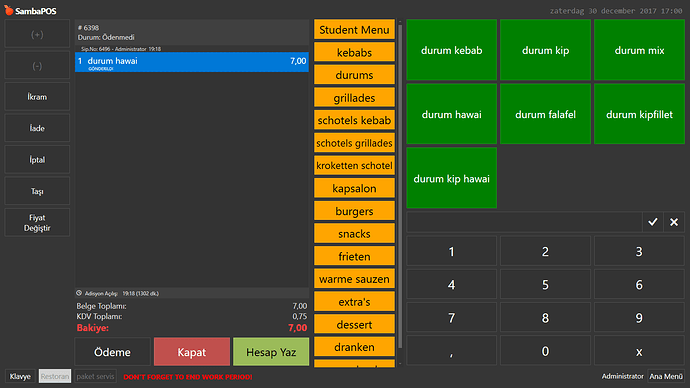Move order with Taşı button
The image size is (690, 388).
[x=37, y=191]
